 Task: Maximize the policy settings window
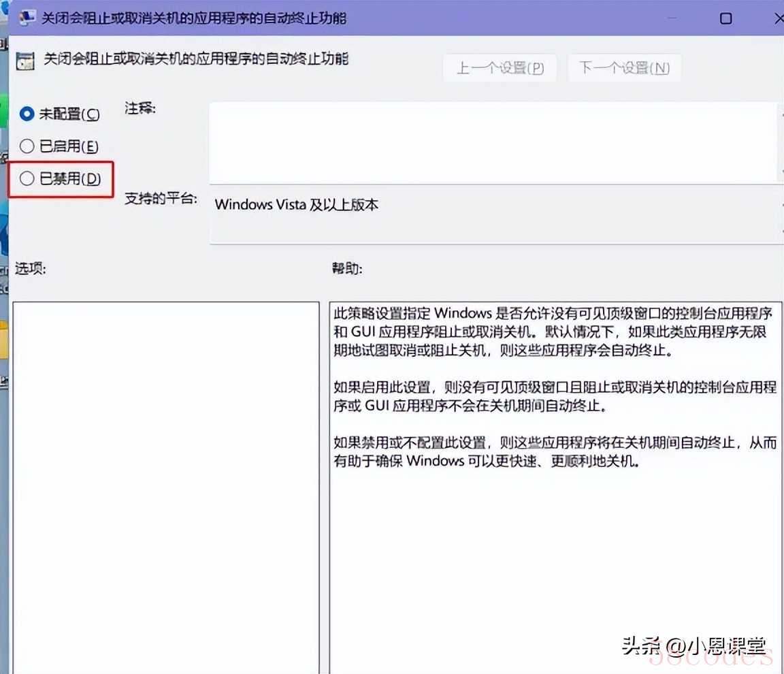tap(725, 18)
